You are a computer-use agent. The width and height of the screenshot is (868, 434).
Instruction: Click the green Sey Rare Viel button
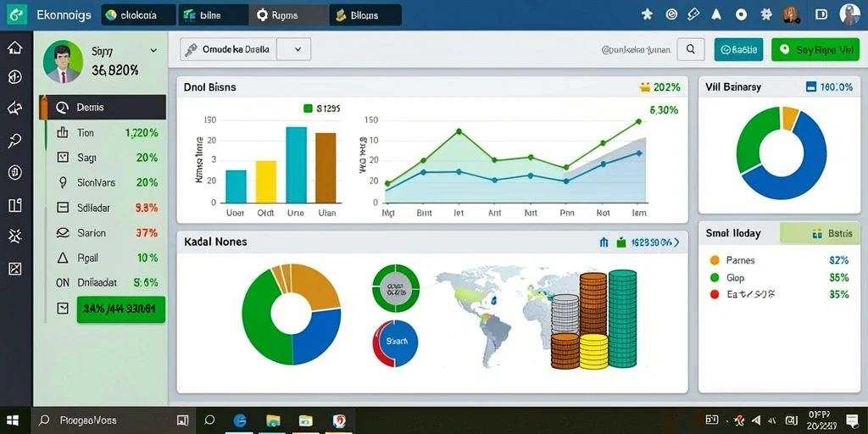815,49
